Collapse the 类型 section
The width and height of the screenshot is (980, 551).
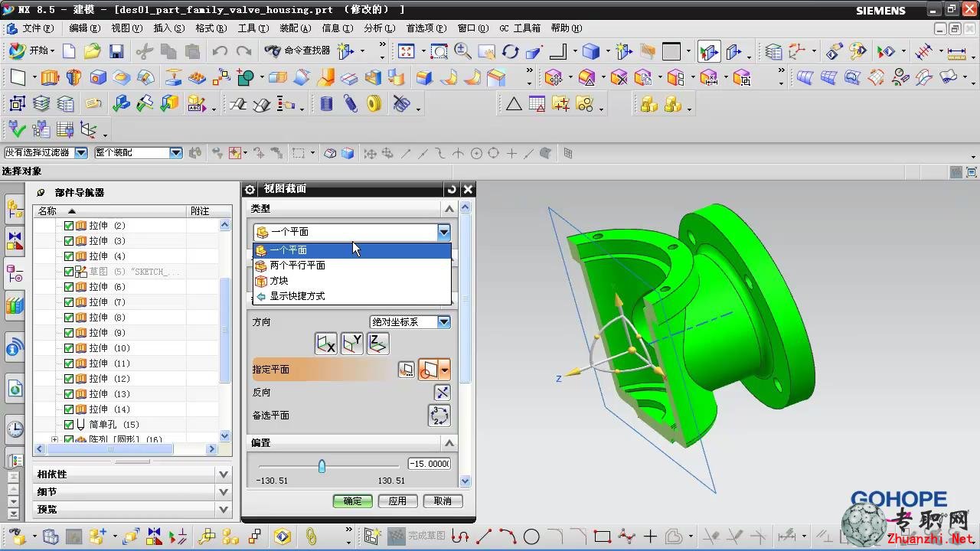pyautogui.click(x=449, y=208)
